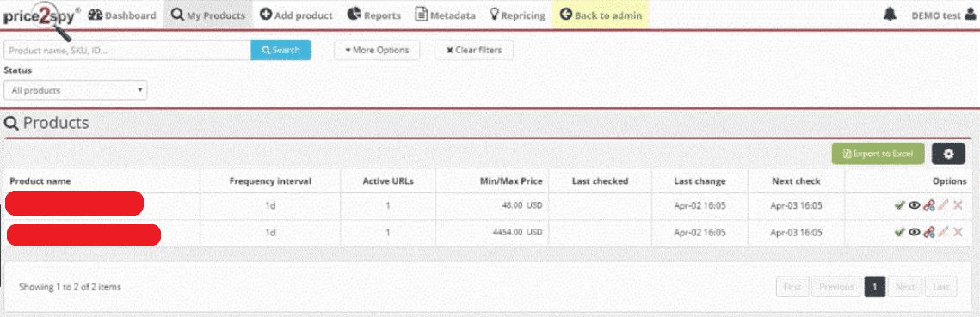This screenshot has width=980, height=317.
Task: Click the product search input field
Action: (x=127, y=50)
